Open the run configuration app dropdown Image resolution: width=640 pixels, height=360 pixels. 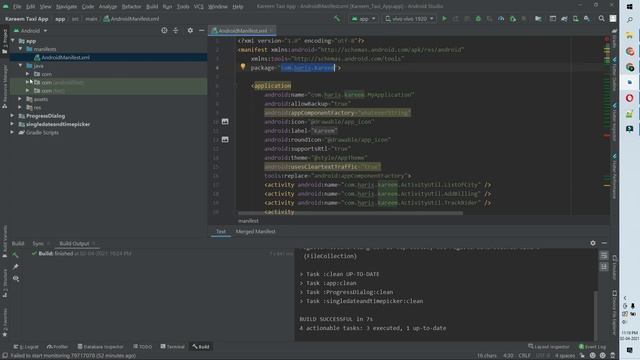(363, 19)
